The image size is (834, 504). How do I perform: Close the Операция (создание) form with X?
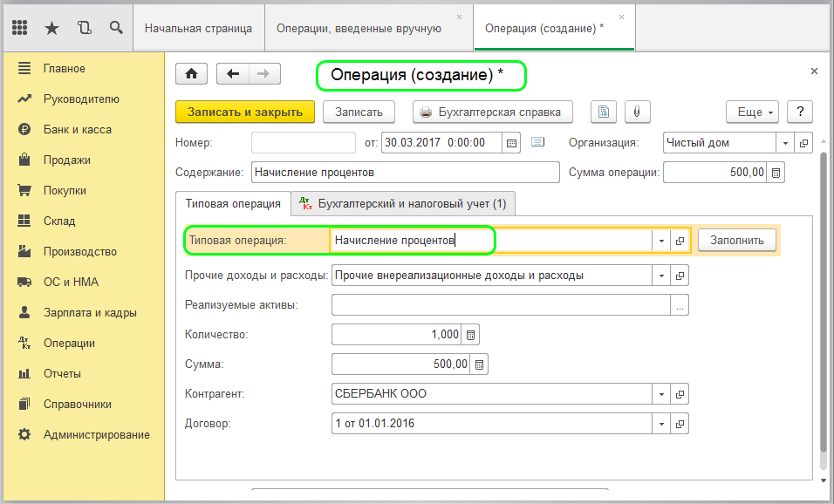tap(814, 71)
